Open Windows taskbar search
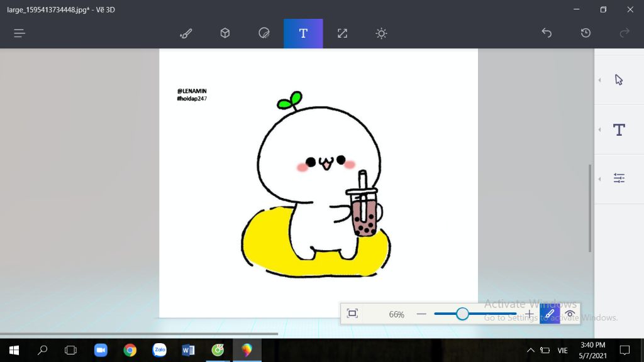 point(42,350)
